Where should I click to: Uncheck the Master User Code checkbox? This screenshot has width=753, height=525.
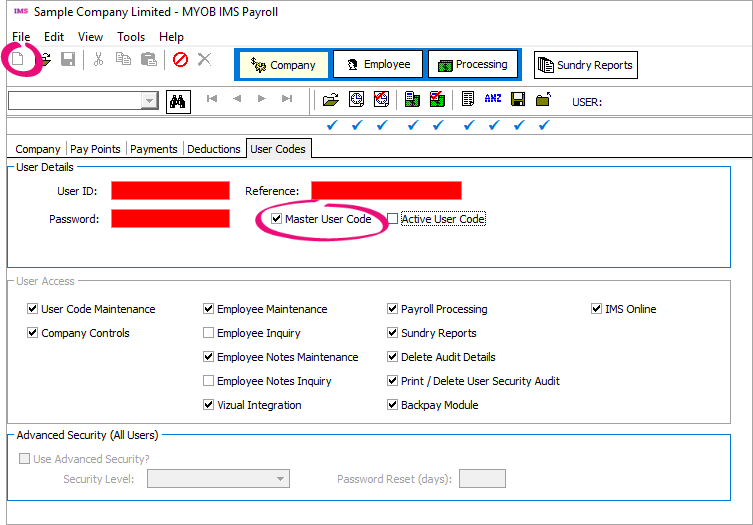(277, 219)
